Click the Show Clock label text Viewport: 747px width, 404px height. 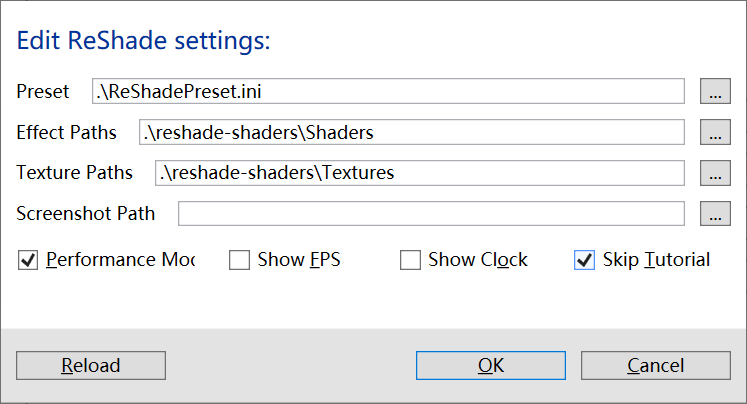point(478,260)
